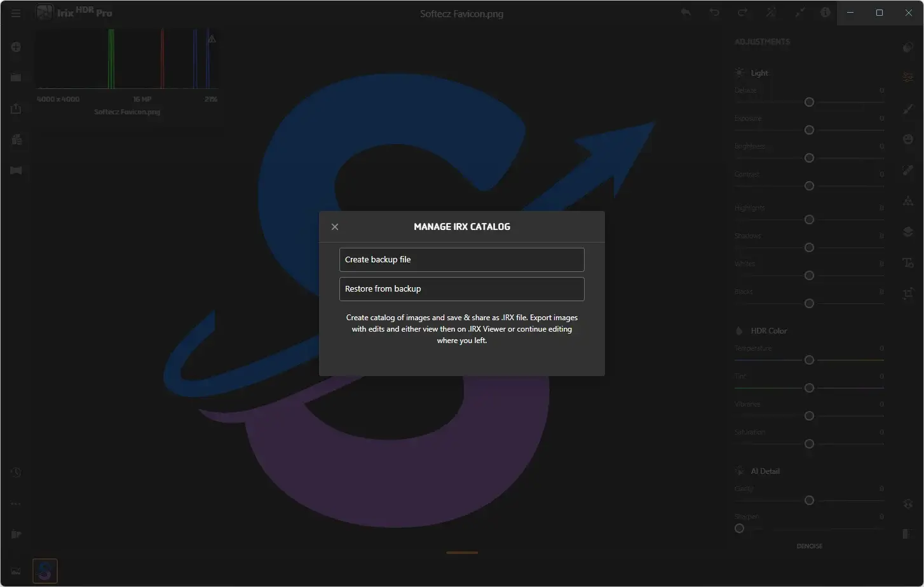Select the face smiley tool icon

(x=908, y=139)
